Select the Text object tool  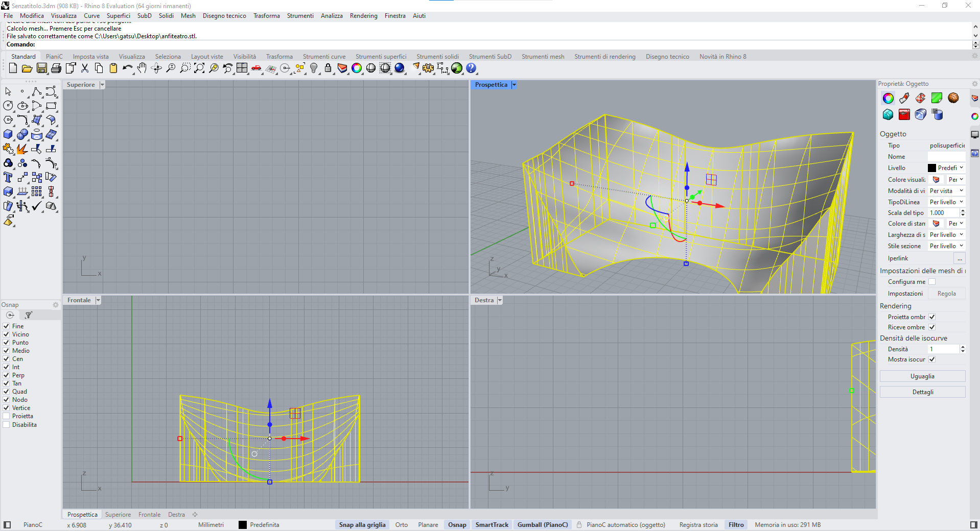[x=8, y=178]
